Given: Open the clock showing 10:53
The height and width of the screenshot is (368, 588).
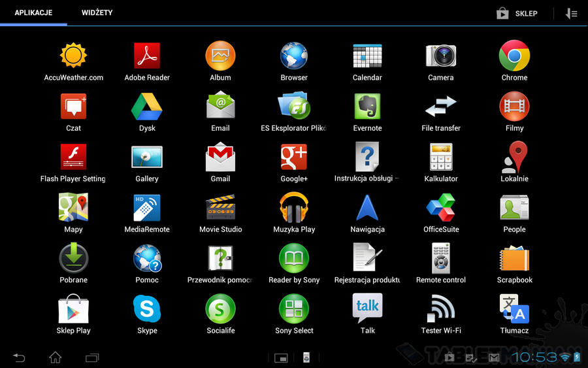Looking at the screenshot, I should pyautogui.click(x=534, y=357).
